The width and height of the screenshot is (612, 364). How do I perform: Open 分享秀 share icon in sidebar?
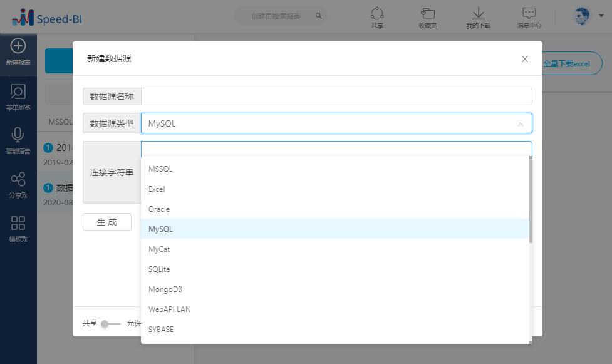pyautogui.click(x=18, y=179)
